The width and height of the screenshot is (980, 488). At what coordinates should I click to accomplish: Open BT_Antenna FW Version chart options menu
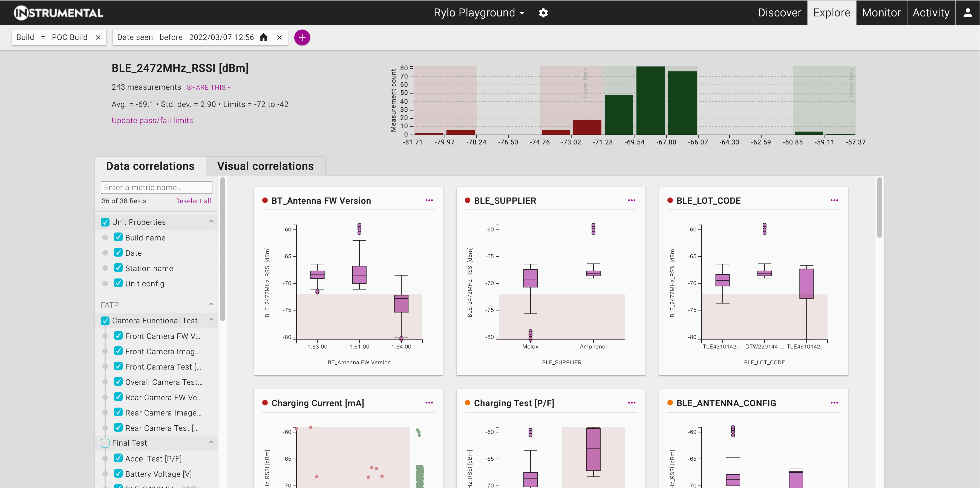429,200
